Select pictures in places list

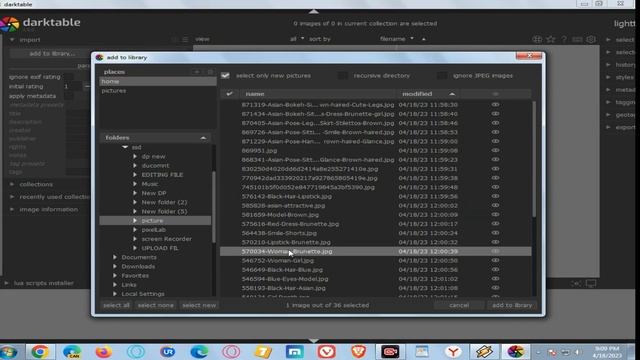pos(158,91)
